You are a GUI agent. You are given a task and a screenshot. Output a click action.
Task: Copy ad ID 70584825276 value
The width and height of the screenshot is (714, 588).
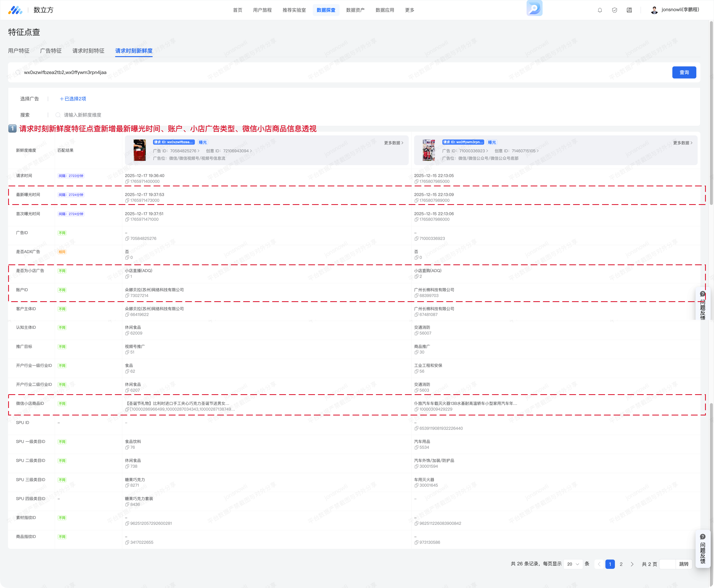pos(127,238)
